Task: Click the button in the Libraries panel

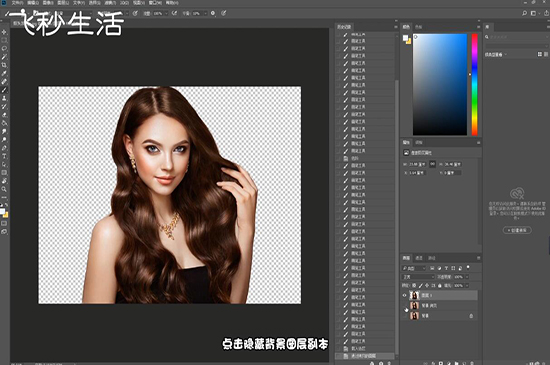Action: click(517, 230)
